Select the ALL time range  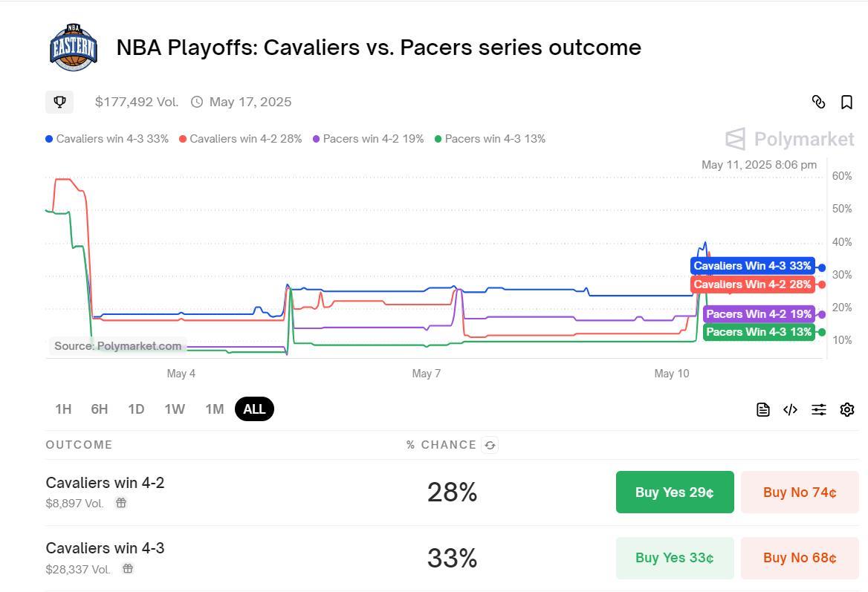(254, 409)
